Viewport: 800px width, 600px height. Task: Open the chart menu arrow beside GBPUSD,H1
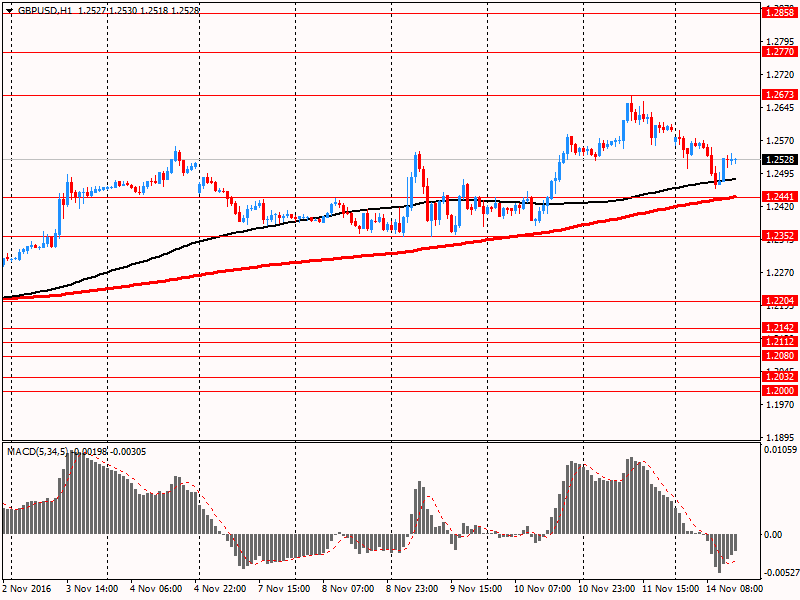click(x=9, y=10)
